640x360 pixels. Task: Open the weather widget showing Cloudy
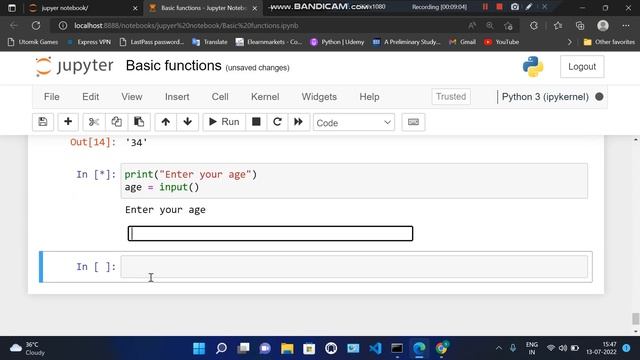coord(28,349)
